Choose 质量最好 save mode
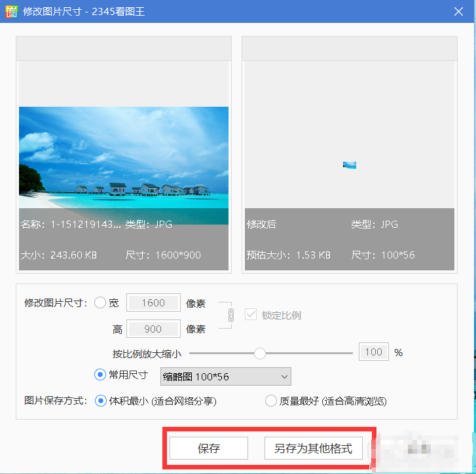 [x=270, y=401]
